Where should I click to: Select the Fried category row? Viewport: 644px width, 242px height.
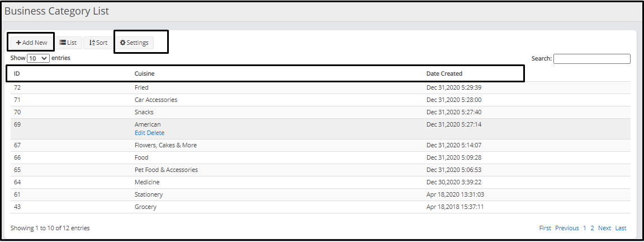click(320, 87)
